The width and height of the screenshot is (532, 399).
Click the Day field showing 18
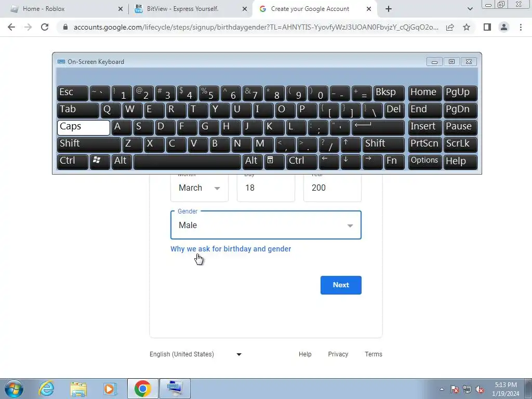point(265,188)
